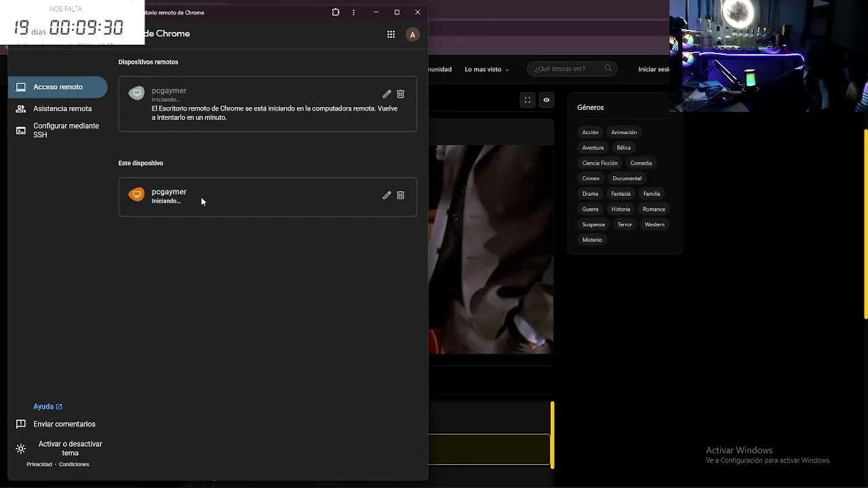Filter by the Crimen genre
Viewport: 868px width, 488px height.
tap(591, 179)
